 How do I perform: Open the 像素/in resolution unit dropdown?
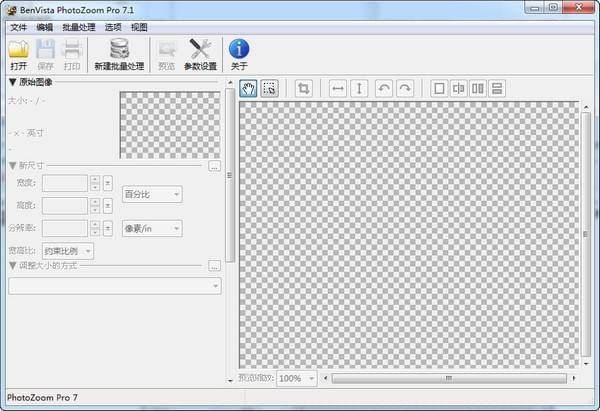(152, 228)
